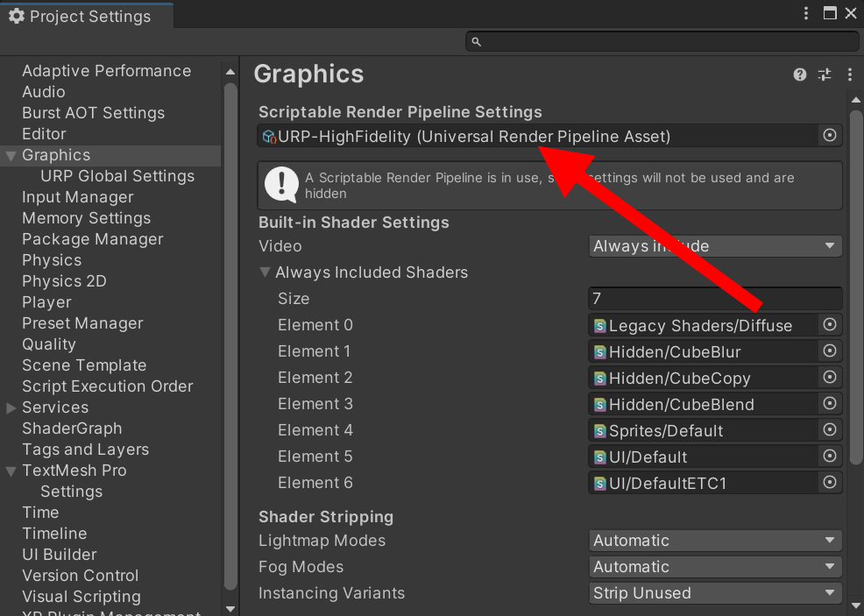
Task: Open Memory Settings category
Action: click(x=87, y=218)
